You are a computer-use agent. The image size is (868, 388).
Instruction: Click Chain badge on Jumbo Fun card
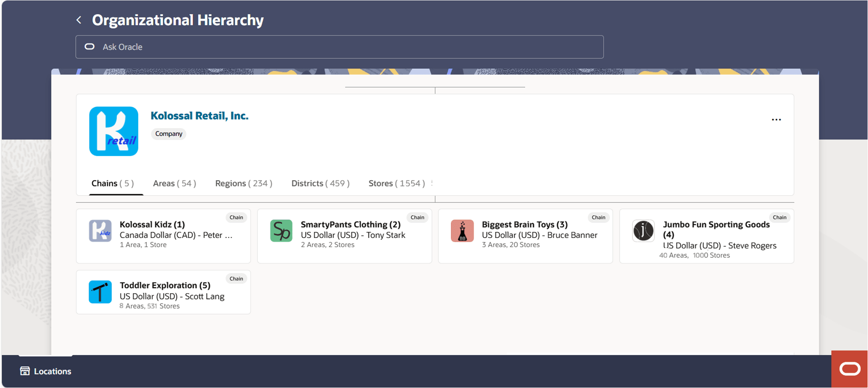(x=779, y=217)
